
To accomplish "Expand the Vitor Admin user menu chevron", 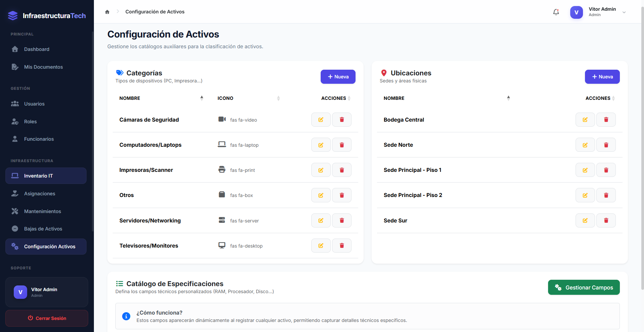I will 624,12.
